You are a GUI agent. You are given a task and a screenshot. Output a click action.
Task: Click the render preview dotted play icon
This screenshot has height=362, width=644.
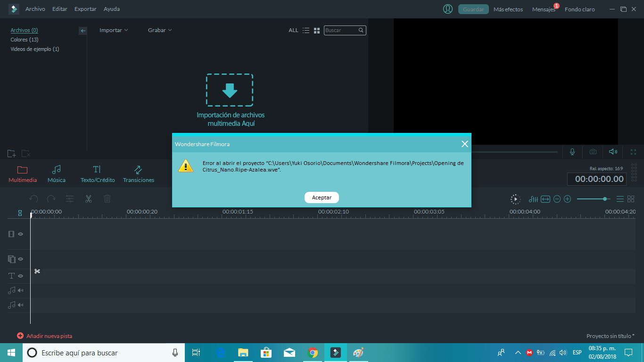[x=516, y=199]
